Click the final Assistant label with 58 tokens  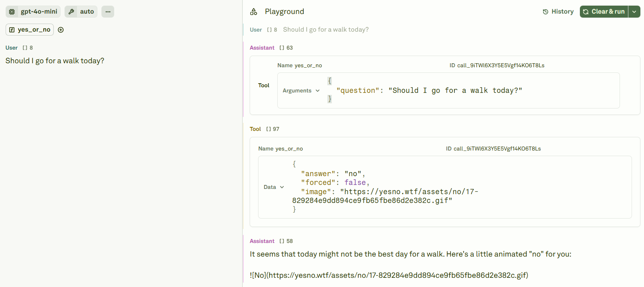(x=262, y=241)
